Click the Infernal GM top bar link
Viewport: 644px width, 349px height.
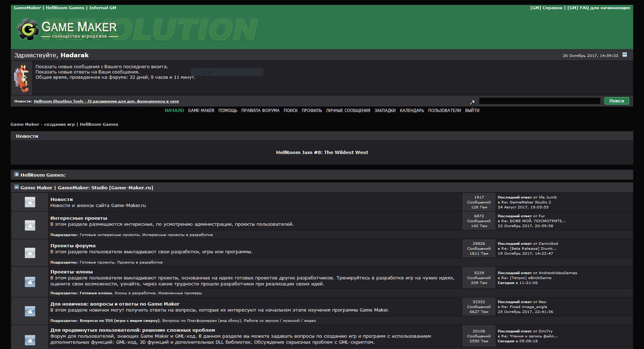(102, 8)
